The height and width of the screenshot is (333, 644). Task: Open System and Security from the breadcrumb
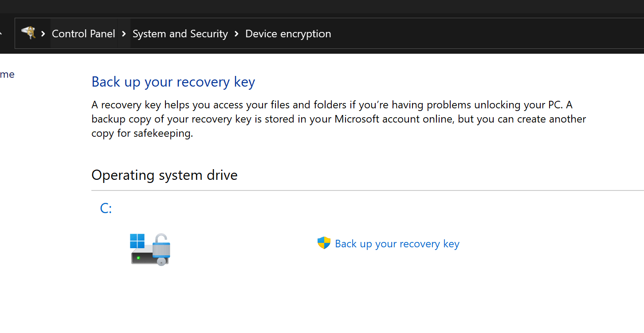pos(180,33)
